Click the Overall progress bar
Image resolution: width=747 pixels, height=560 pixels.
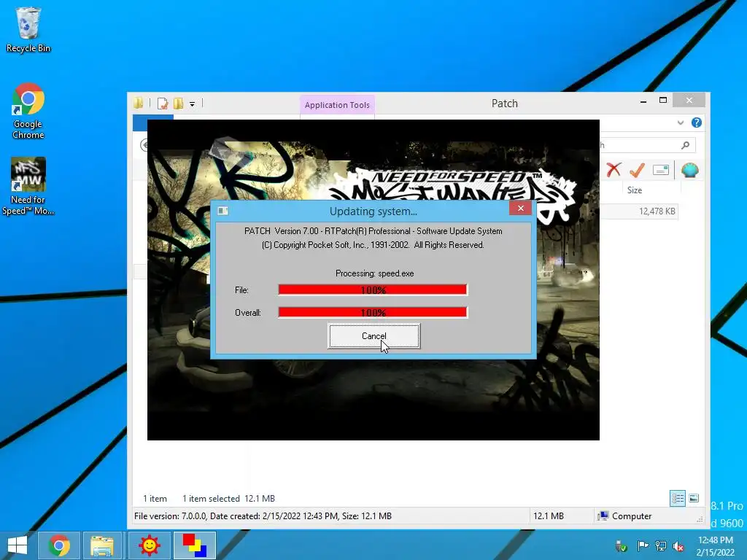point(373,312)
